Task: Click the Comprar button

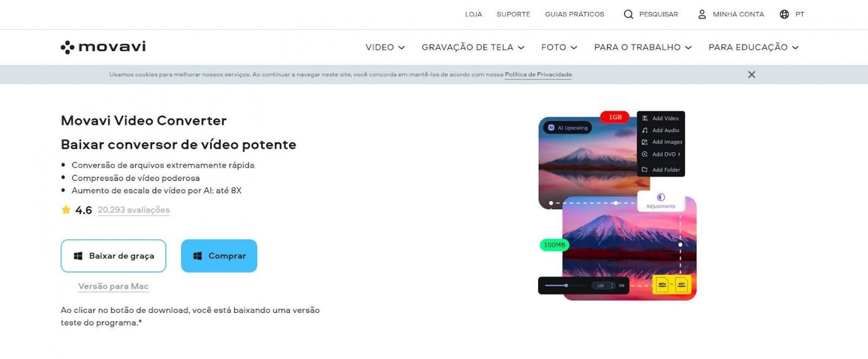Action: (x=219, y=256)
